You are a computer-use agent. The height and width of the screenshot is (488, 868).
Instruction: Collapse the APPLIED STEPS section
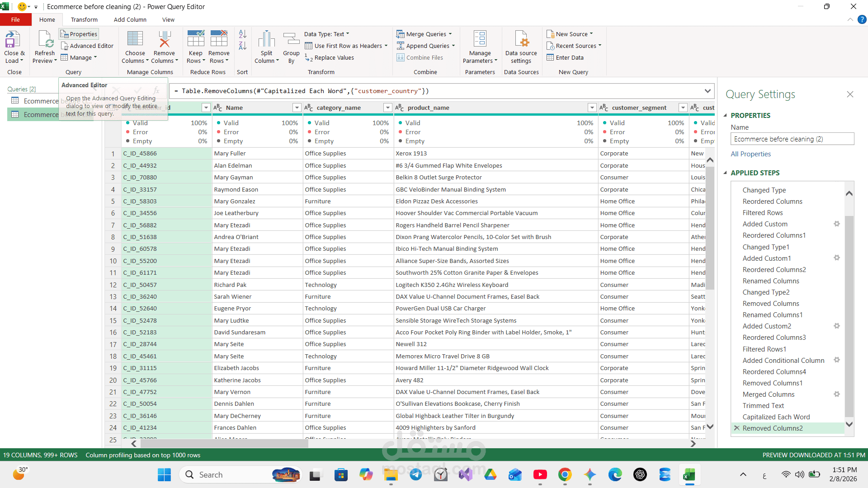click(x=725, y=173)
